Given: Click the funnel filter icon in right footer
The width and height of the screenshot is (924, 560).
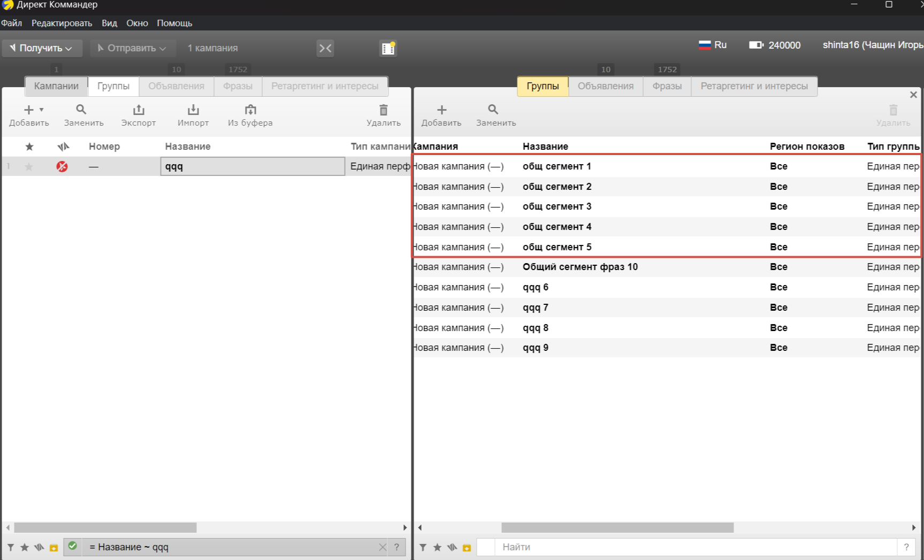Looking at the screenshot, I should point(423,547).
